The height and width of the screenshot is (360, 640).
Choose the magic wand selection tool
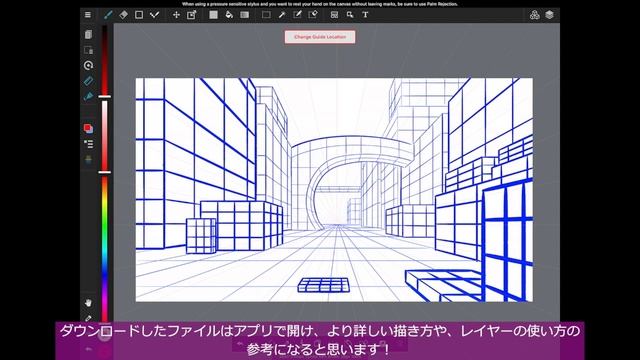(x=282, y=15)
